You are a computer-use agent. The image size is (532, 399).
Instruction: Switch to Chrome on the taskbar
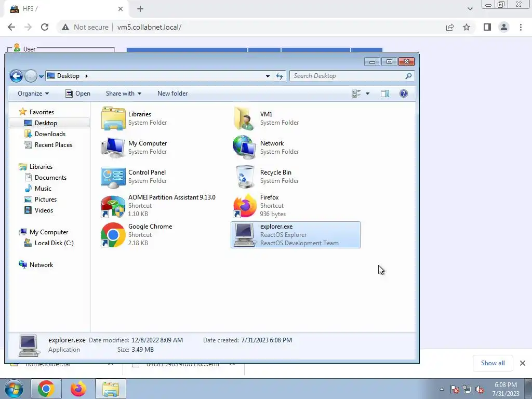[x=46, y=389]
